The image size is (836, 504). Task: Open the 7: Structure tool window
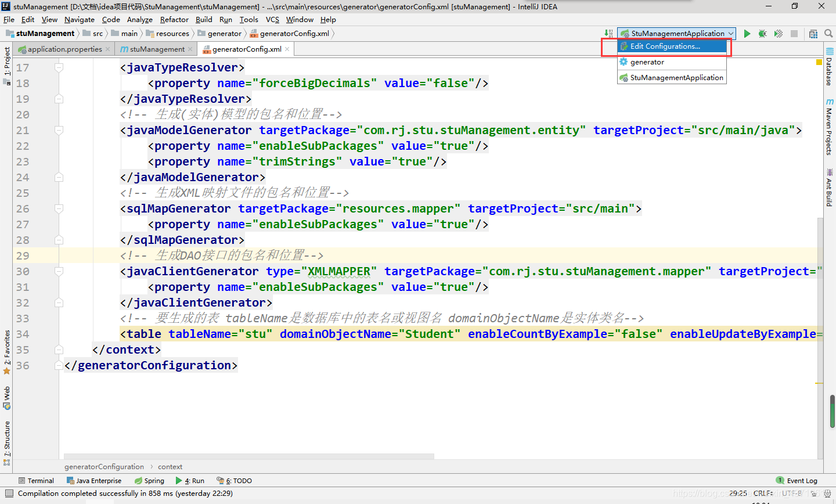pyautogui.click(x=6, y=443)
